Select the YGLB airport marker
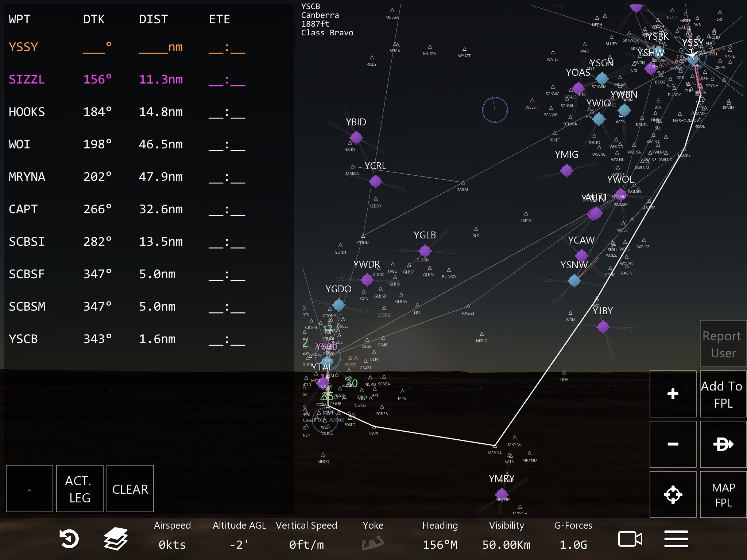Viewport: 747px width, 560px height. tap(425, 251)
